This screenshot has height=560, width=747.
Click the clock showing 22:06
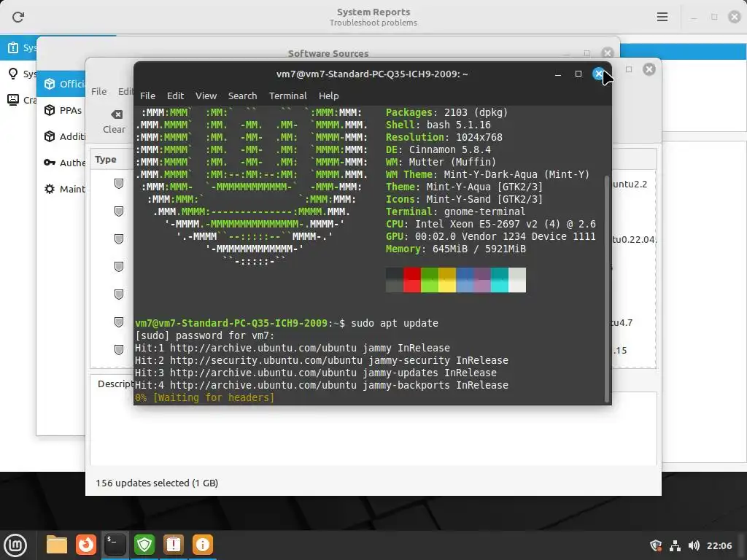[x=719, y=545]
